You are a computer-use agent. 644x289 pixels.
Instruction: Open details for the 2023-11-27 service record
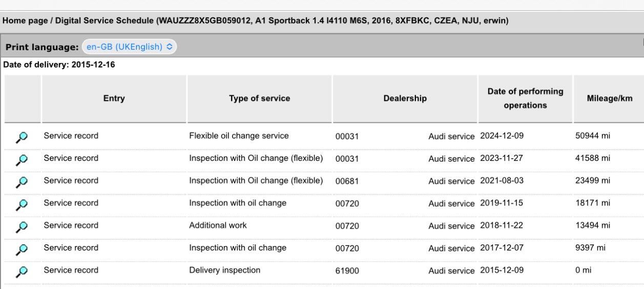[22, 160]
